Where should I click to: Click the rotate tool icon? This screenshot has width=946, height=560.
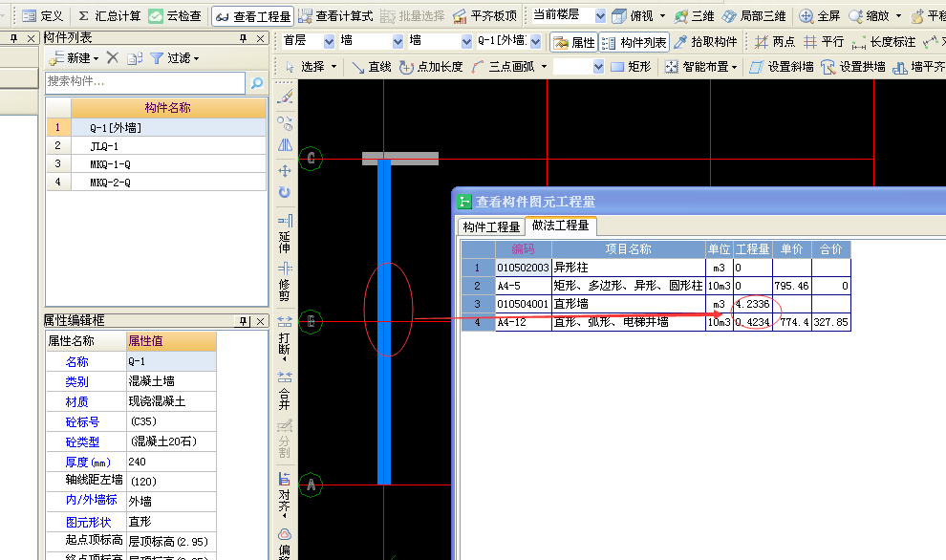pyautogui.click(x=285, y=192)
